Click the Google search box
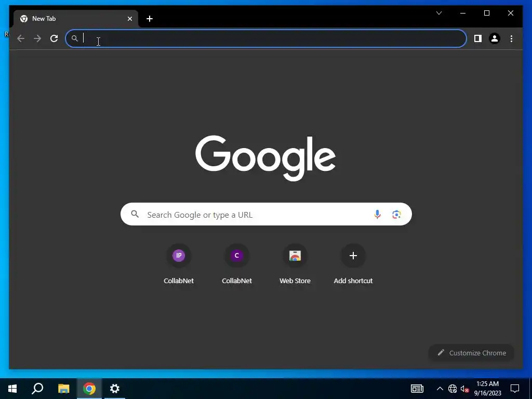 tap(266, 214)
